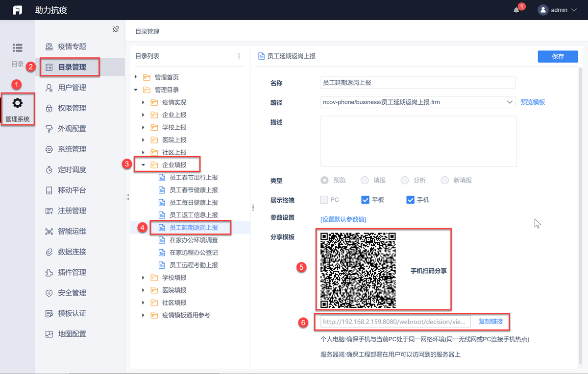Click the share QR code image
The width and height of the screenshot is (588, 374).
point(358,270)
